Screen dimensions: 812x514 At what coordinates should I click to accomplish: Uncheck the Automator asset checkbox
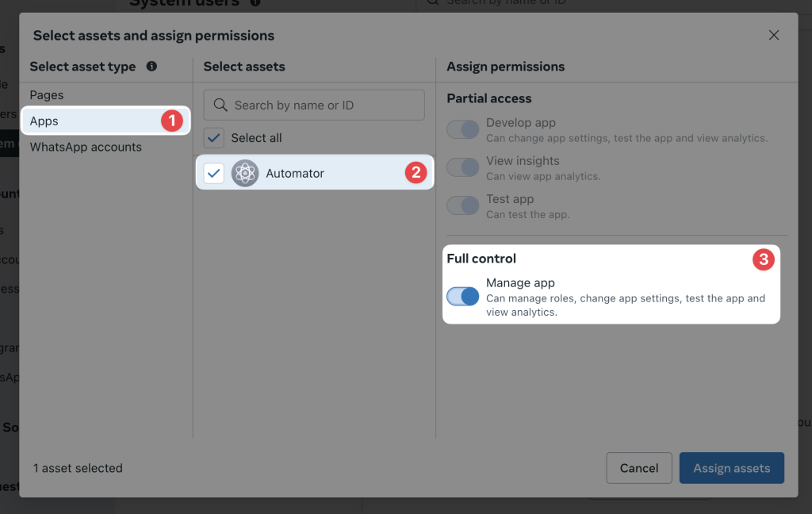tap(213, 173)
